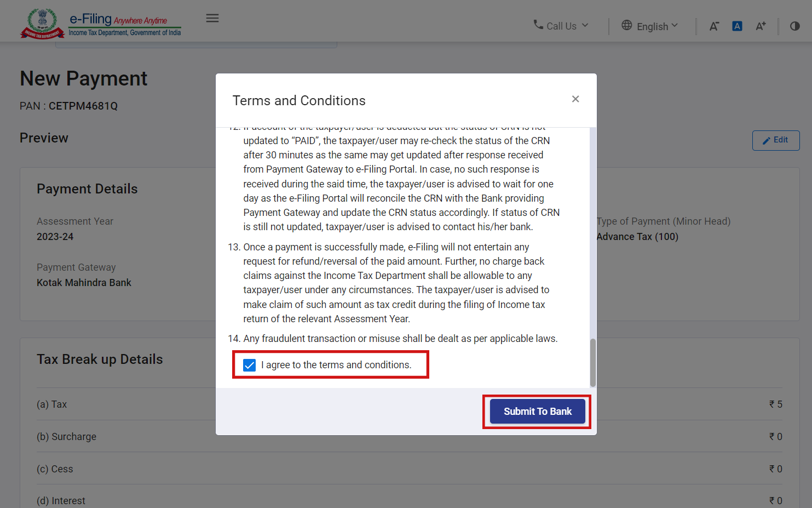Image resolution: width=812 pixels, height=508 pixels.
Task: Click the pencil icon on the Edit button
Action: pyautogui.click(x=767, y=140)
